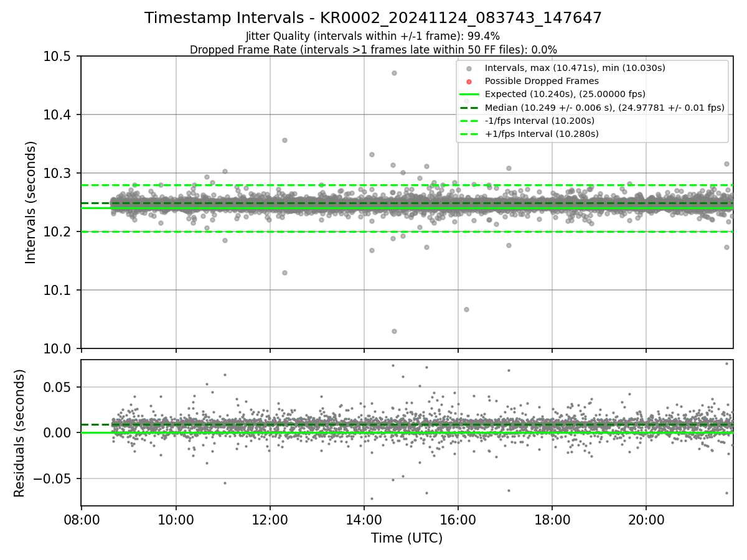
Task: Select legend entry '+1/fps Interval (10.280s)'
Action: (541, 134)
